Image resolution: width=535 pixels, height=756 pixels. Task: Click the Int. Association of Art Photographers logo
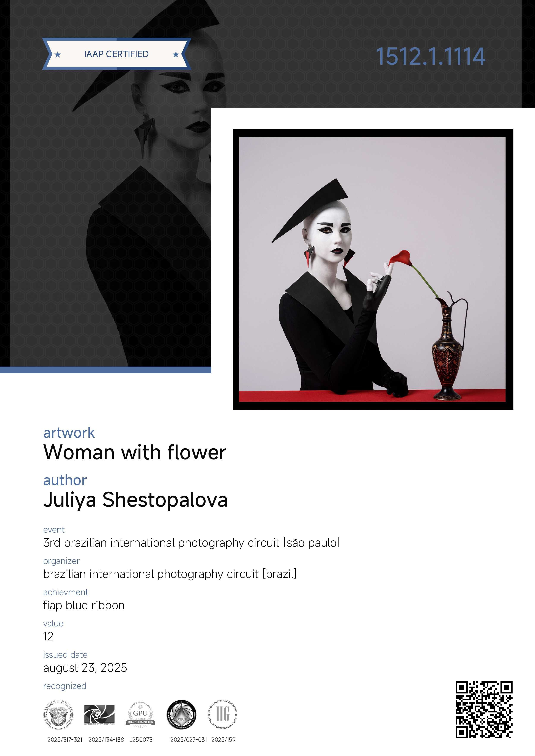(x=99, y=715)
